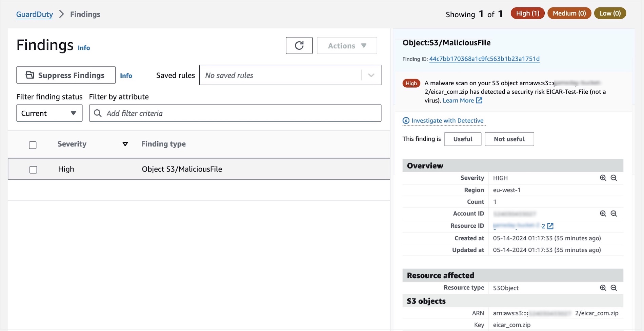Expand the Saved rules dropdown
This screenshot has width=644, height=331.
(371, 75)
